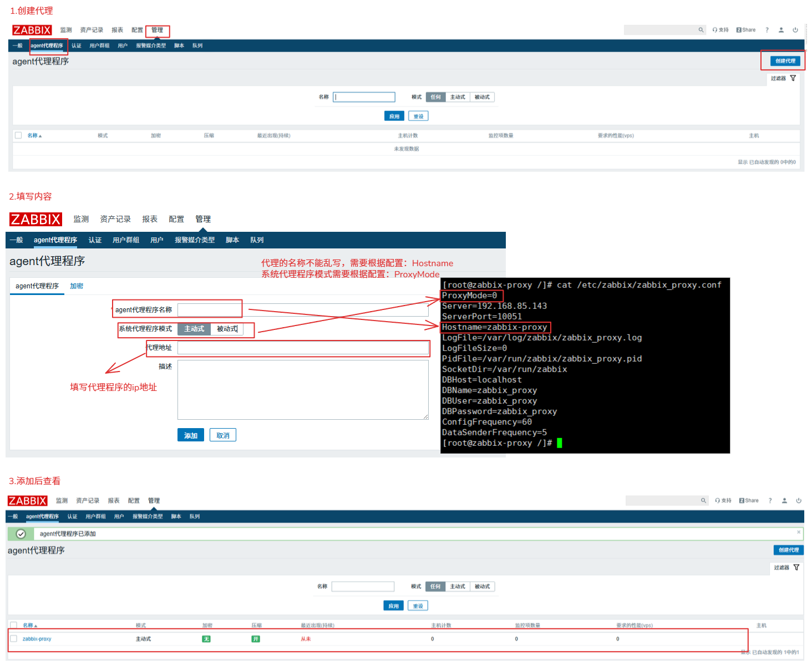Click 创建代理 button in step 1 screenshot
812x666 pixels.
[x=785, y=61]
